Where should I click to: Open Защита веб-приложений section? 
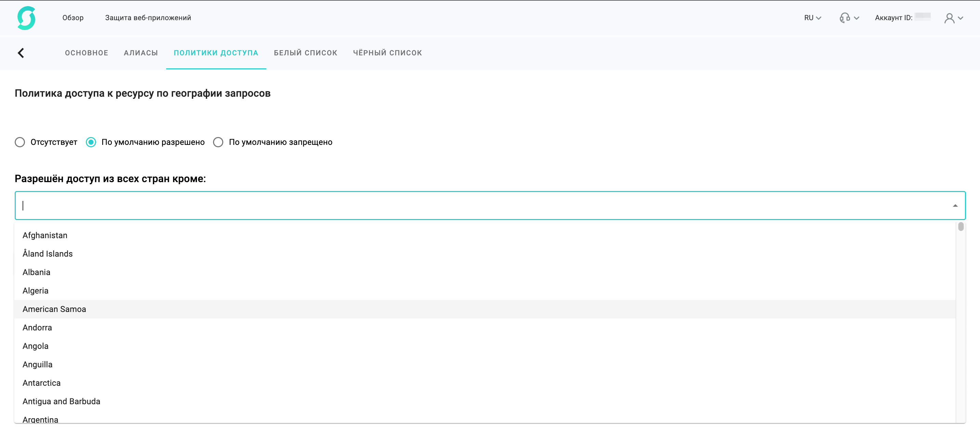(x=148, y=18)
